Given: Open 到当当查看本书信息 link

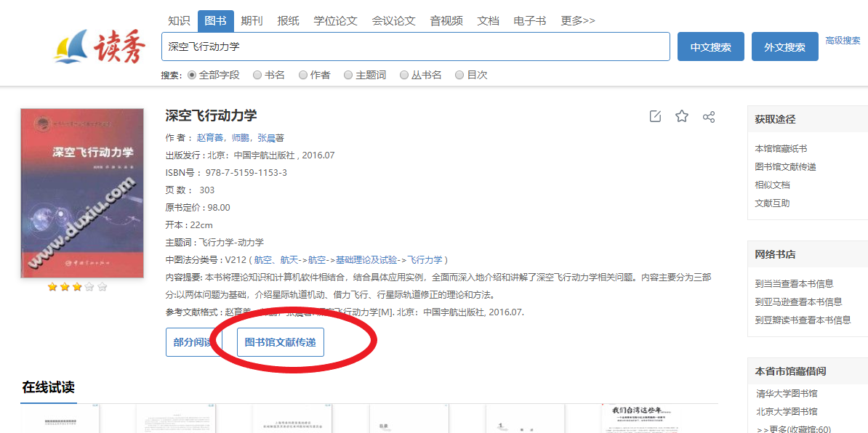Looking at the screenshot, I should tap(794, 283).
